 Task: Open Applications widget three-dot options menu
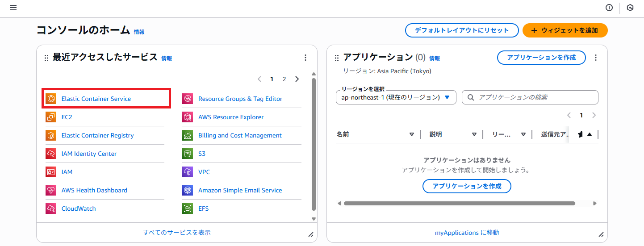595,58
